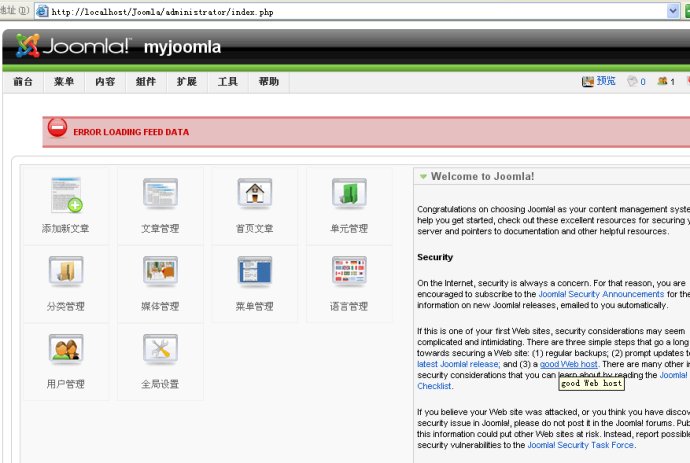The height and width of the screenshot is (463, 690).
Task: Open the 内容 content menu
Action: click(105, 82)
